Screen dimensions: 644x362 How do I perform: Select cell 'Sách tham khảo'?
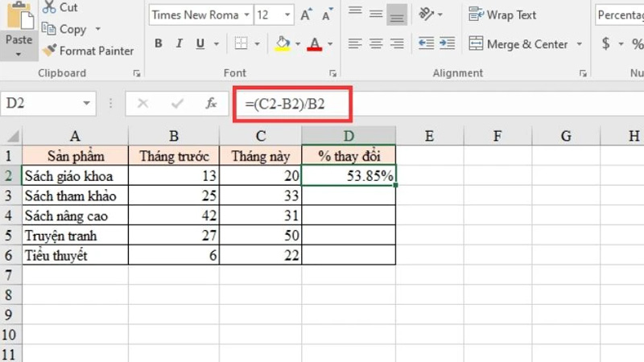(75, 195)
